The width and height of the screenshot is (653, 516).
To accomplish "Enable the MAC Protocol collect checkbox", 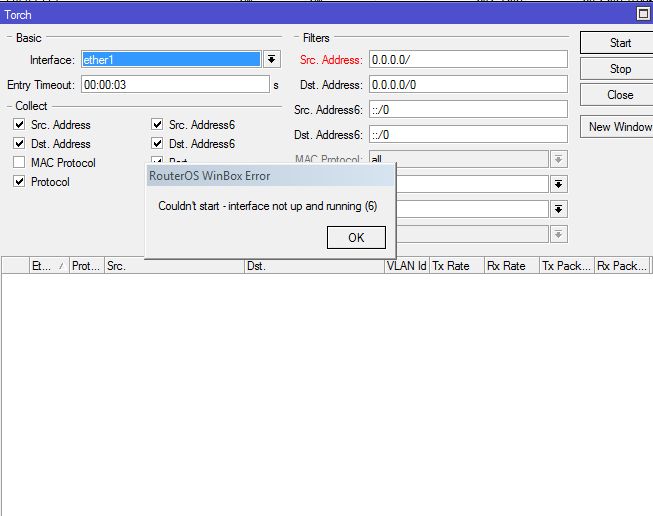I will (19, 162).
